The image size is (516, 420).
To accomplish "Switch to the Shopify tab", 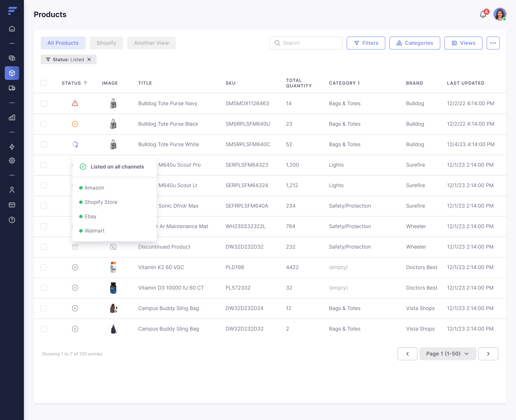I will pyautogui.click(x=106, y=43).
